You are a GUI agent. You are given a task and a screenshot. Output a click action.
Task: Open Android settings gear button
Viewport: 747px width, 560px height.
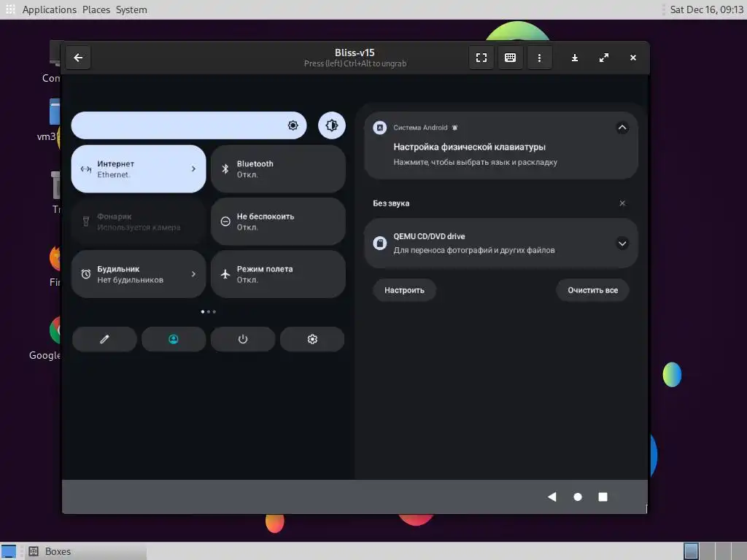point(312,339)
